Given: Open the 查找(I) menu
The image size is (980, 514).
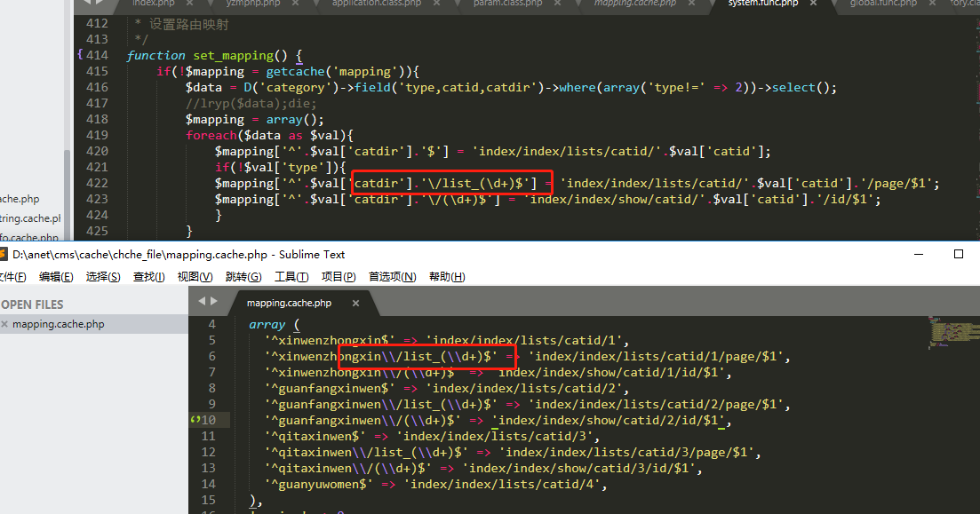Looking at the screenshot, I should (x=148, y=277).
